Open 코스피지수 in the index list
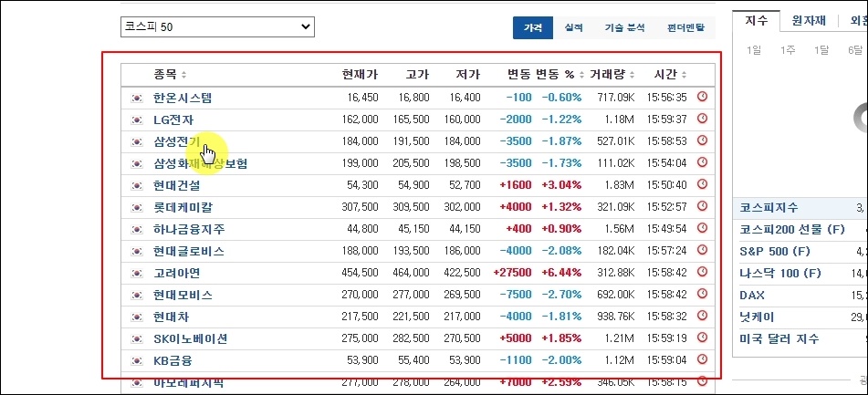 coord(769,209)
